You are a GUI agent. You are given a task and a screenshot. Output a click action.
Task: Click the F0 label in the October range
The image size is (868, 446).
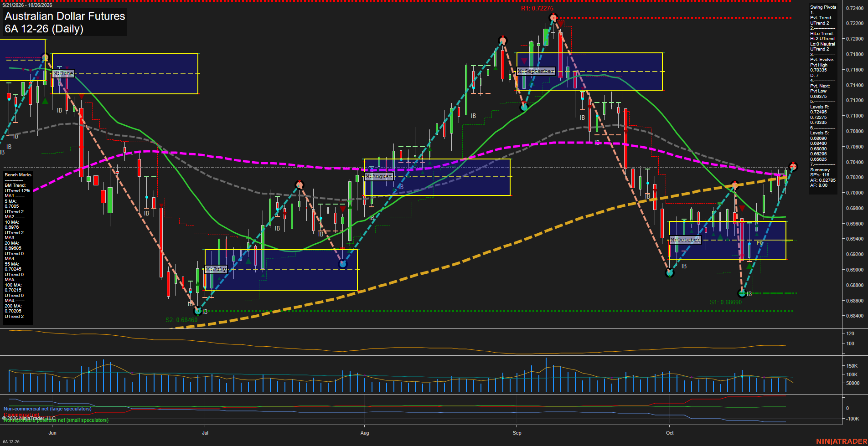coord(759,243)
